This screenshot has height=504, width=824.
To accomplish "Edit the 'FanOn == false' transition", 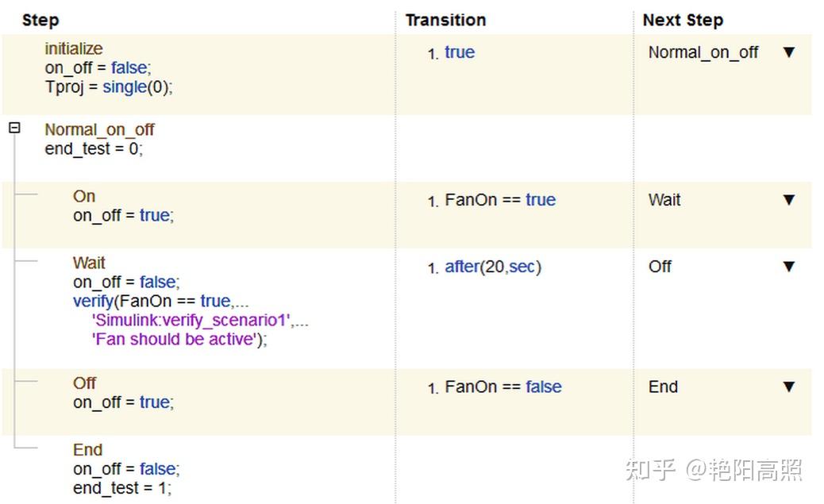I will pyautogui.click(x=503, y=387).
